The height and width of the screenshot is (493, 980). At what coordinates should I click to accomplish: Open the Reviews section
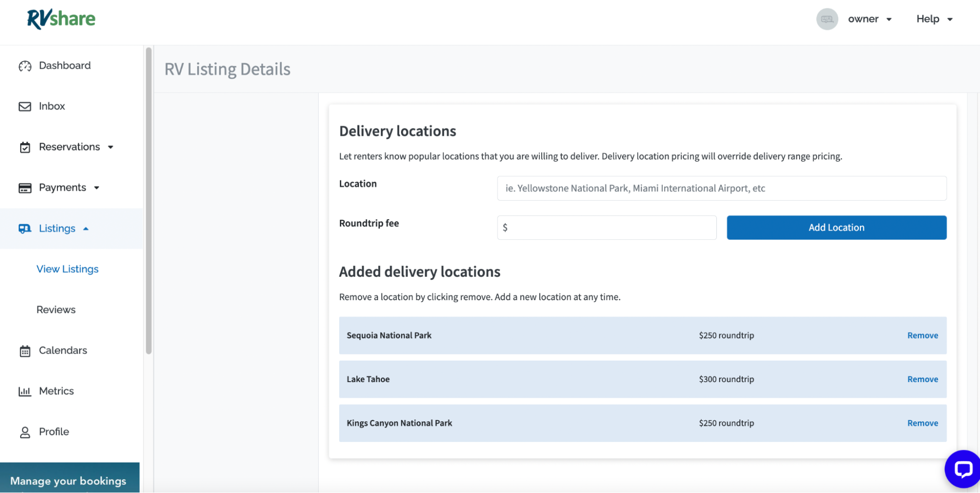coord(55,309)
